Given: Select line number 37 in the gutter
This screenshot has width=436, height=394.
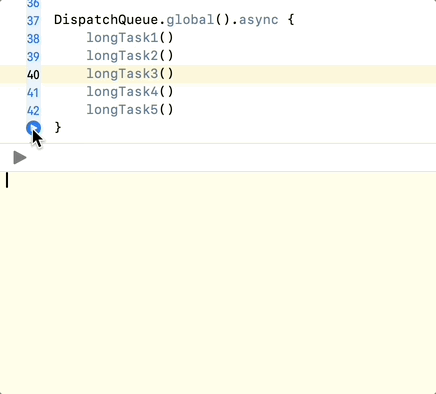Looking at the screenshot, I should click(33, 21).
